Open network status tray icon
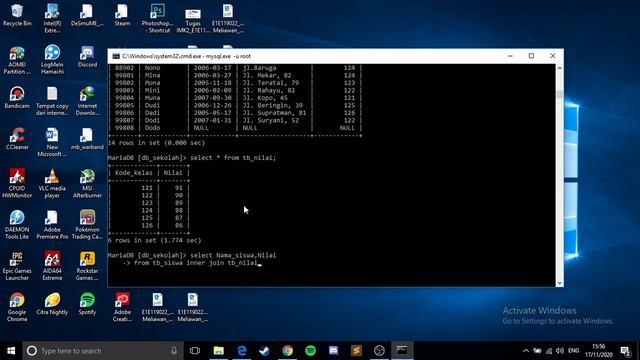Viewport: 640px width, 360px height. (549, 351)
